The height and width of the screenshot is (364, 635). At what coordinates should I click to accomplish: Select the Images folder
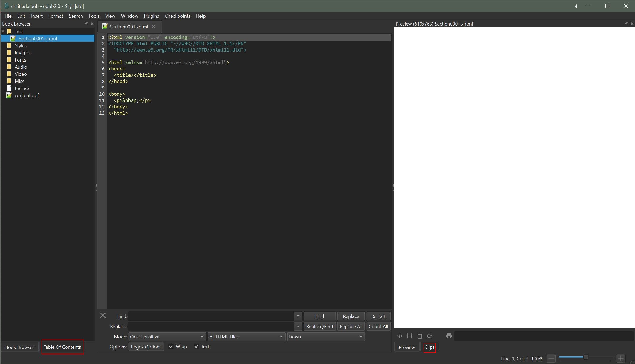click(x=22, y=53)
